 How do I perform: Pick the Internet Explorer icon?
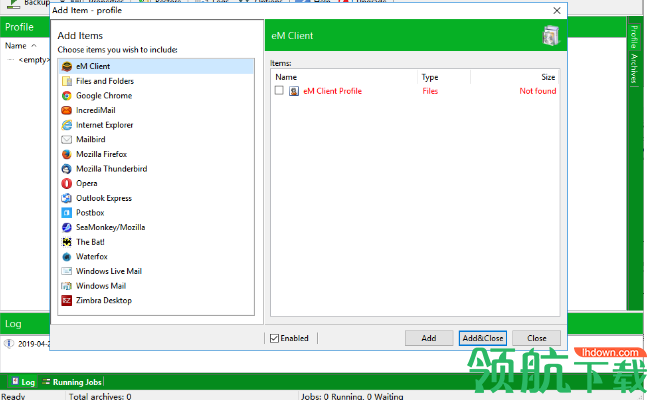click(x=66, y=125)
